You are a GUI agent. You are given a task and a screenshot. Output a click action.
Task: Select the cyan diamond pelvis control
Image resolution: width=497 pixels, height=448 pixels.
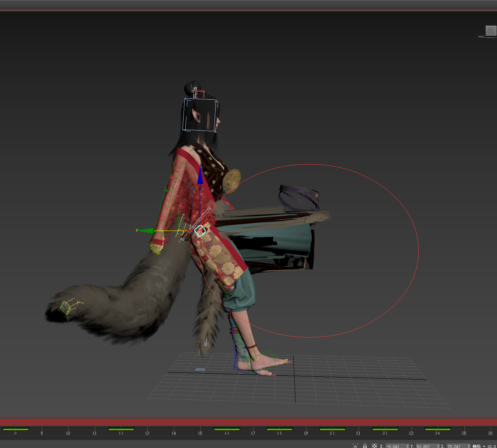point(200,231)
